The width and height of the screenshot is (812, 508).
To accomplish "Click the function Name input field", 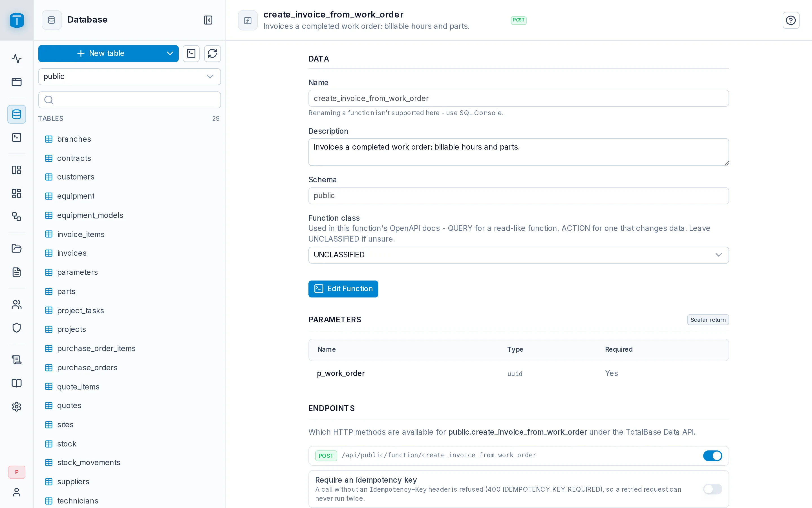I will [518, 98].
